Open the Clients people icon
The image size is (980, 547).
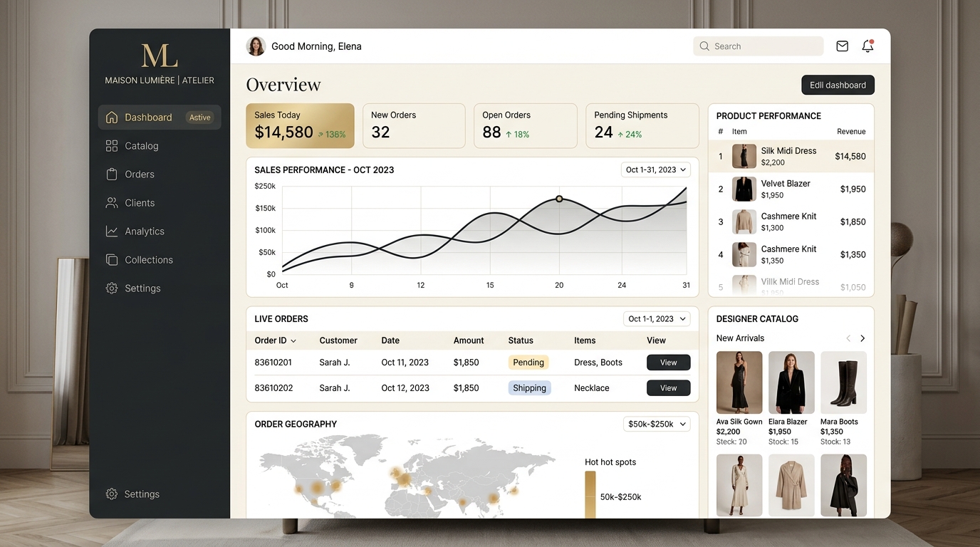[x=112, y=203]
